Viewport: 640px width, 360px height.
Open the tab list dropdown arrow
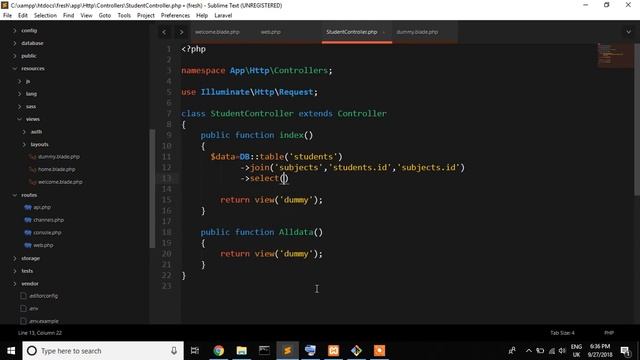629,32
